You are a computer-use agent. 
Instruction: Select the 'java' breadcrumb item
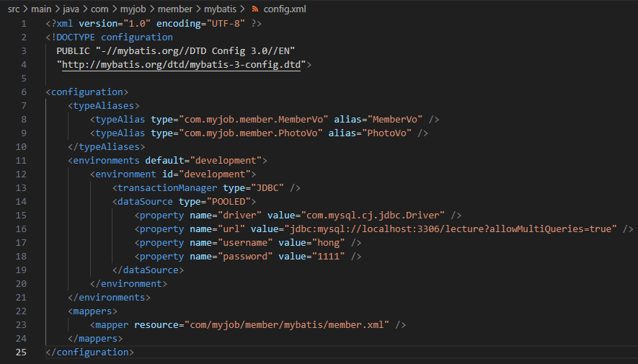(x=71, y=9)
